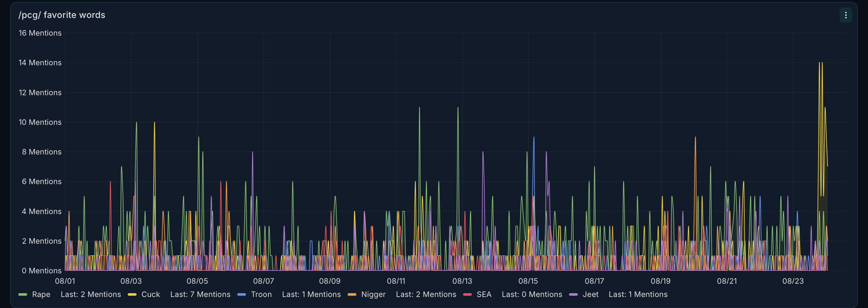Image resolution: width=868 pixels, height=308 pixels.
Task: Select the "12 Mentions" y-axis label
Action: click(40, 93)
